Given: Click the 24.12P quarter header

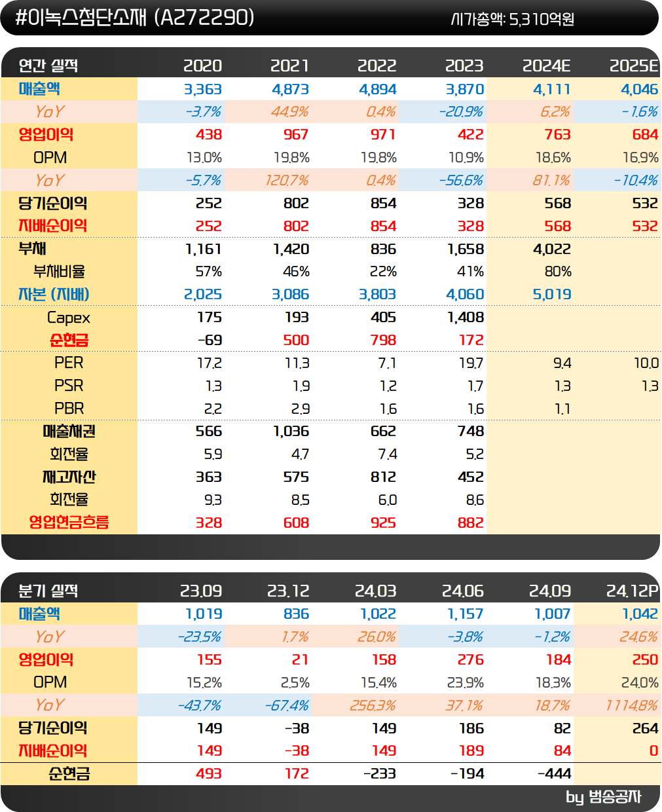Looking at the screenshot, I should (633, 591).
